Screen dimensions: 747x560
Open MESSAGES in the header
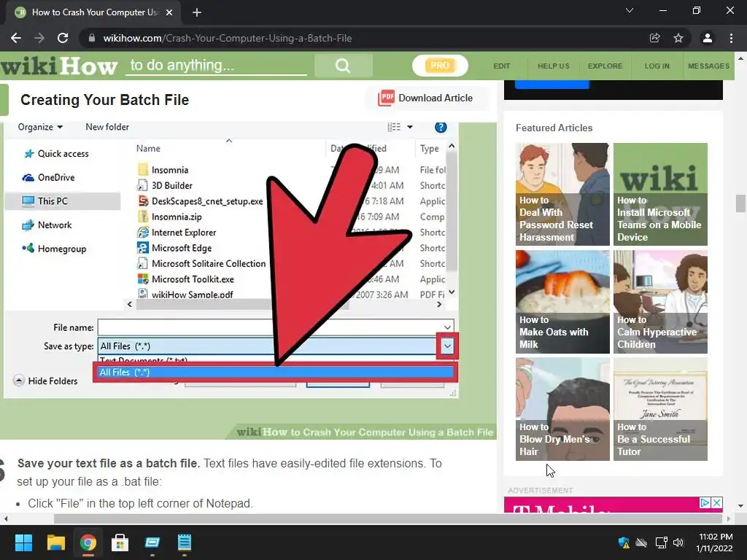[x=708, y=66]
